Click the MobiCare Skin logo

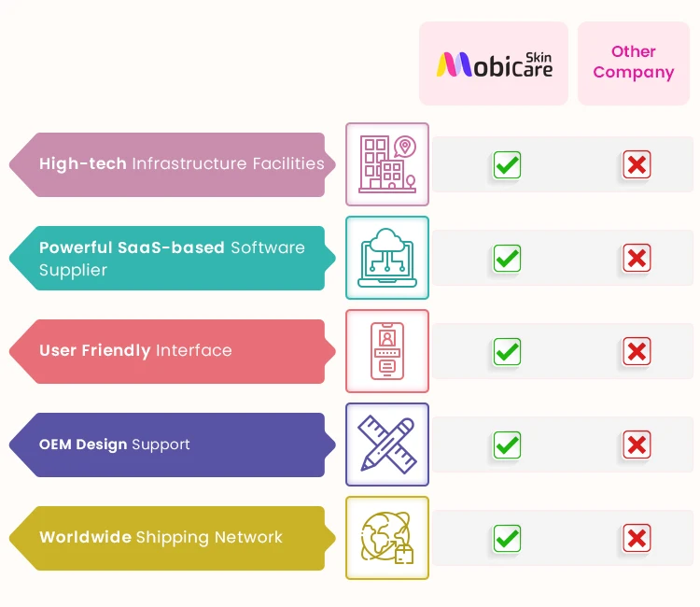tap(494, 64)
